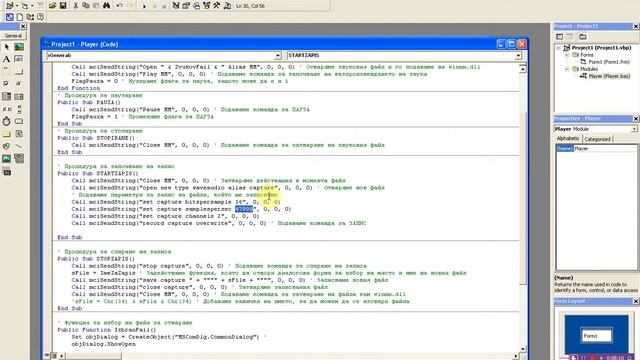This screenshot has height=360, width=640.
Task: Close the Properties - Player panel
Action: (x=636, y=118)
